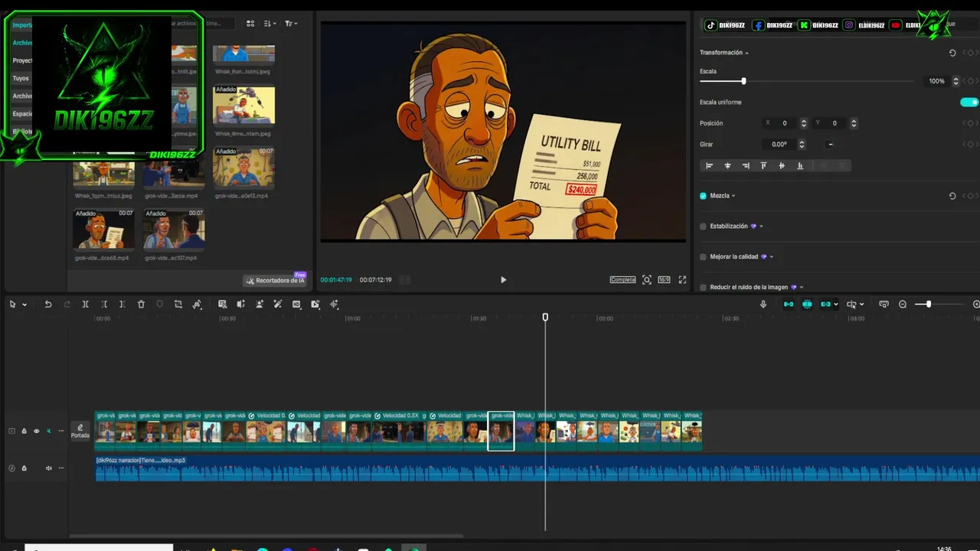Open the 16:9 aspect ratio control
The image size is (980, 551).
tap(664, 280)
